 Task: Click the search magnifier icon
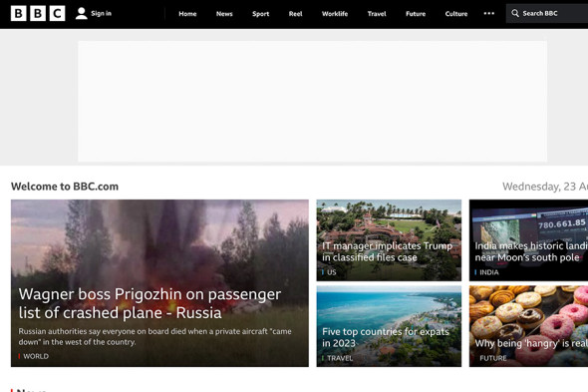click(x=515, y=14)
